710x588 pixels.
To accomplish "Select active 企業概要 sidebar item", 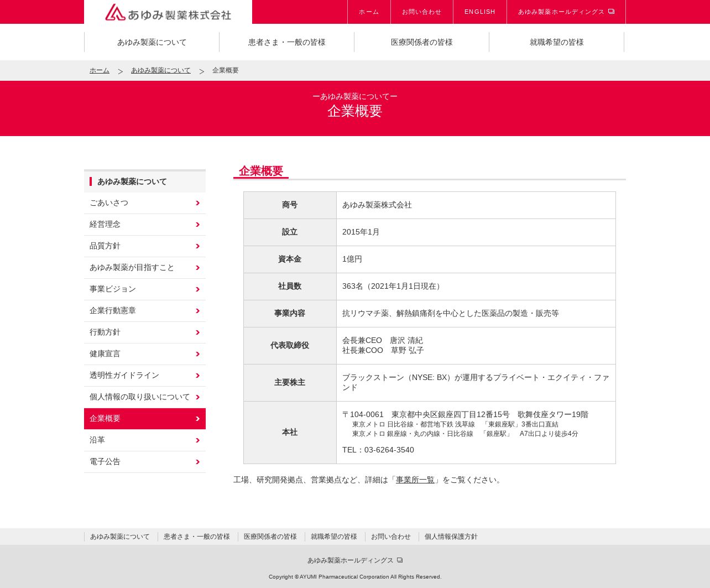I will pos(145,419).
